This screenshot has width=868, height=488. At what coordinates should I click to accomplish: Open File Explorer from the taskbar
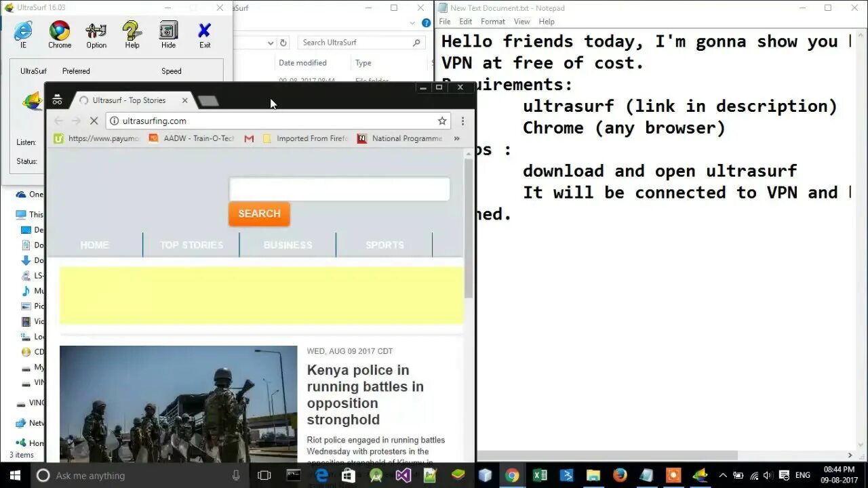[593, 475]
